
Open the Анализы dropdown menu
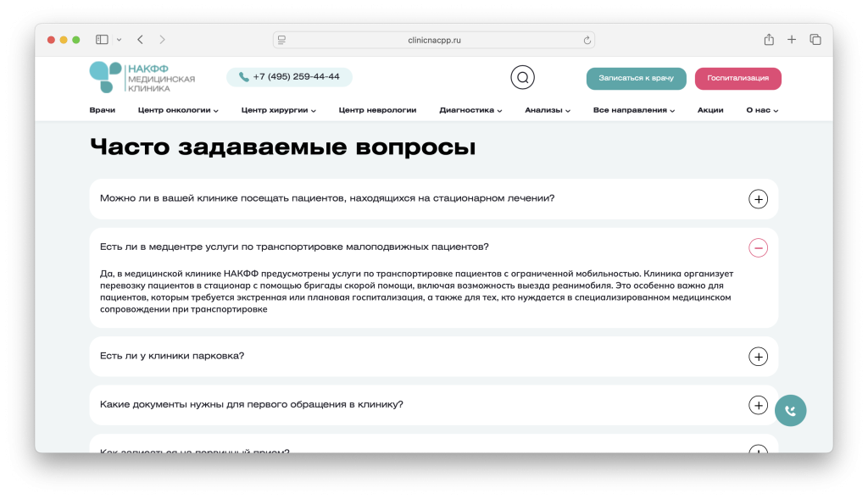tap(547, 109)
